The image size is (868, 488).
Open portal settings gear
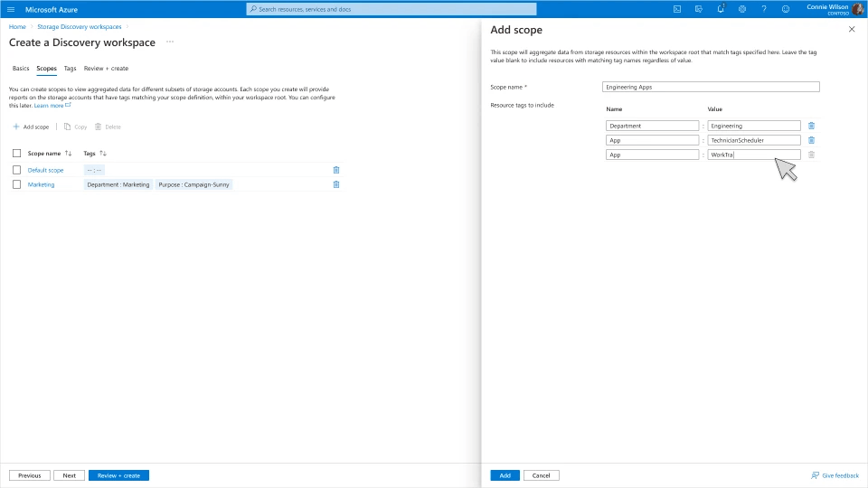[x=742, y=9]
